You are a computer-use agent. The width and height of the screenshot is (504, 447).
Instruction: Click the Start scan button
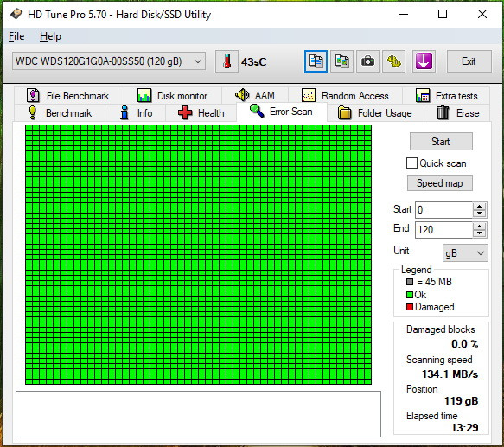point(441,142)
